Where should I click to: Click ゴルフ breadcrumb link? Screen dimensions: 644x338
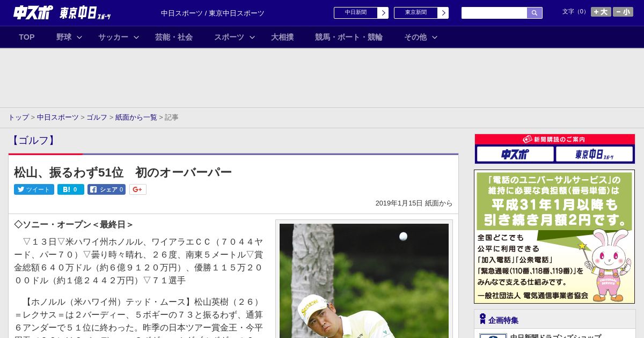coord(97,117)
